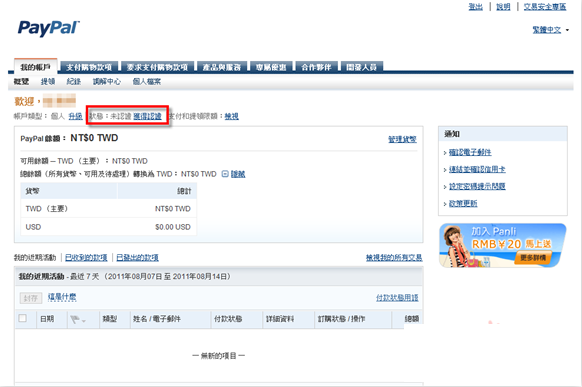The image size is (582, 387).
Task: Open the 支付購物款項 tab
Action: tap(89, 67)
